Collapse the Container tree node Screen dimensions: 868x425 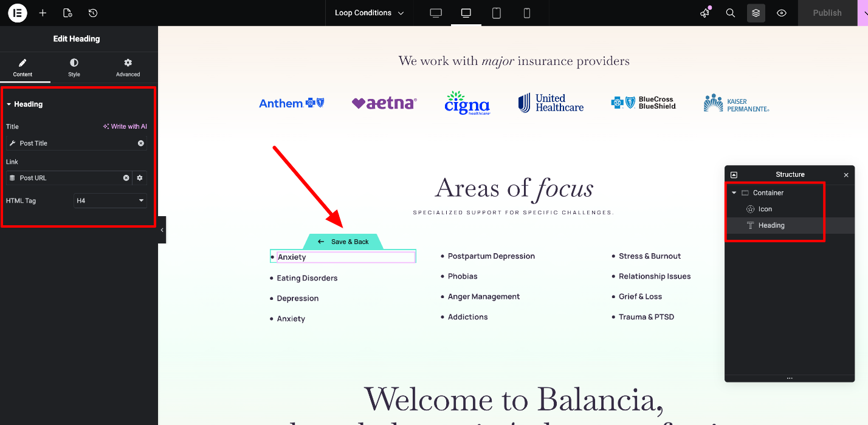point(734,193)
